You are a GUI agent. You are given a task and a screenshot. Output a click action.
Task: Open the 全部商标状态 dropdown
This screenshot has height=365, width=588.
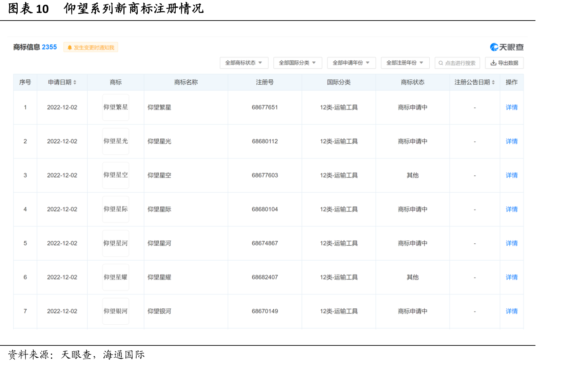pyautogui.click(x=244, y=63)
